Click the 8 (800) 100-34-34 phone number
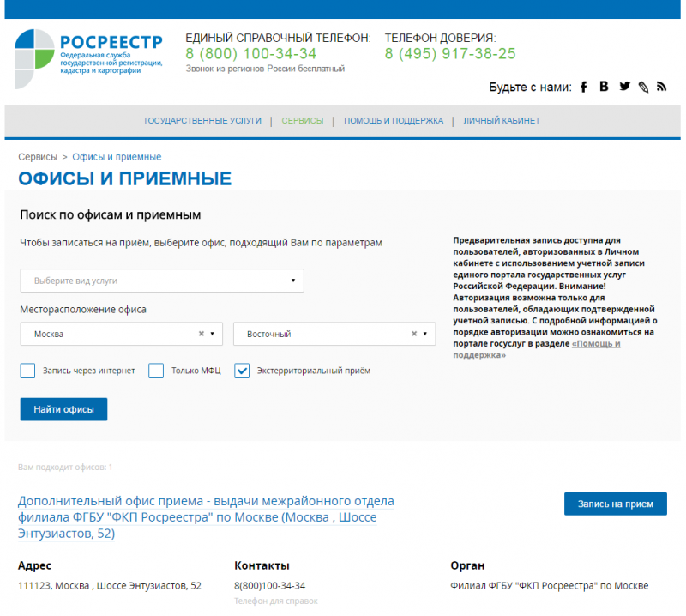The image size is (686, 616). 250,53
